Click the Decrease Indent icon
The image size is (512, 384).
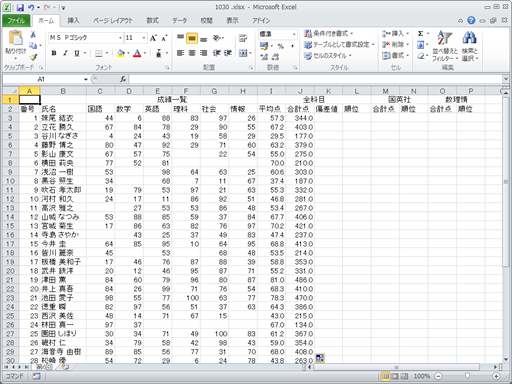click(217, 53)
